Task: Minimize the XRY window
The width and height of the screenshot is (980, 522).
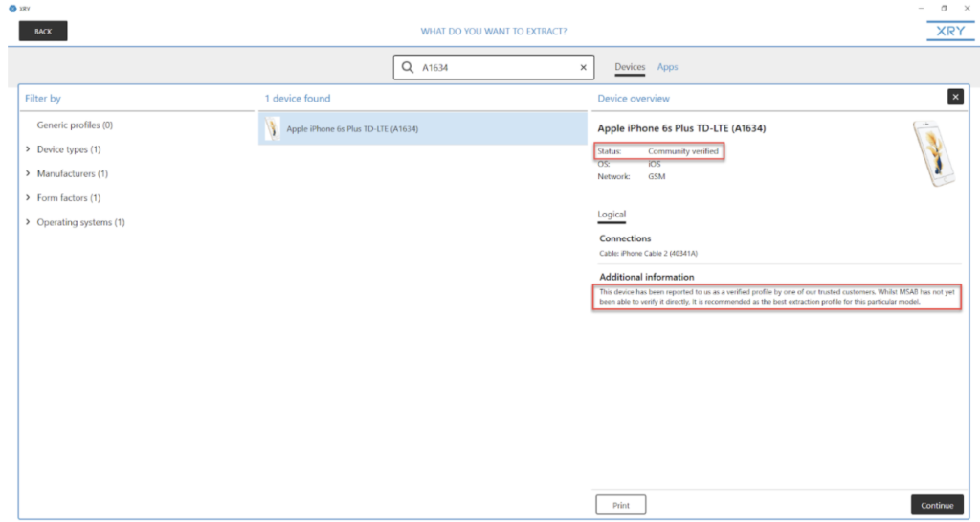Action: (921, 8)
